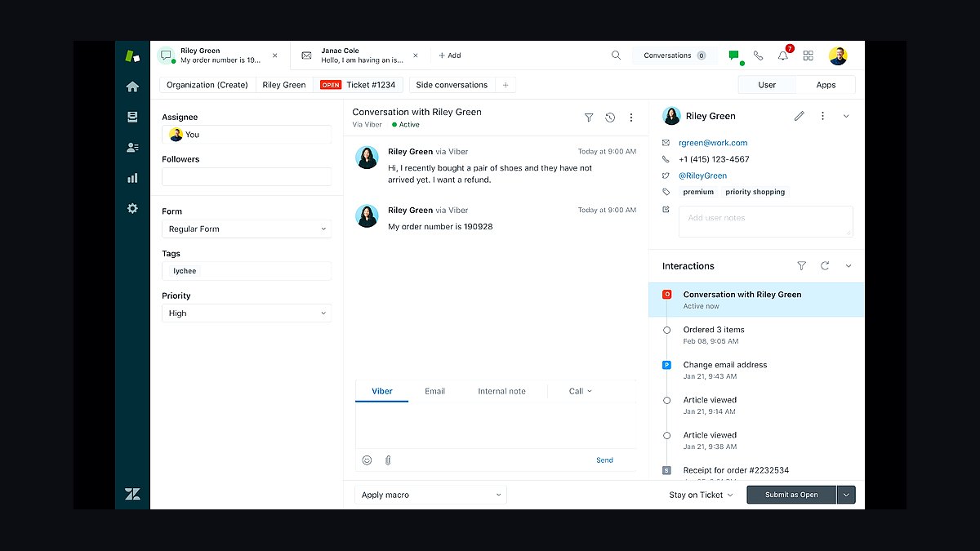Open the Apply macro dropdown
The height and width of the screenshot is (551, 980).
coord(430,495)
